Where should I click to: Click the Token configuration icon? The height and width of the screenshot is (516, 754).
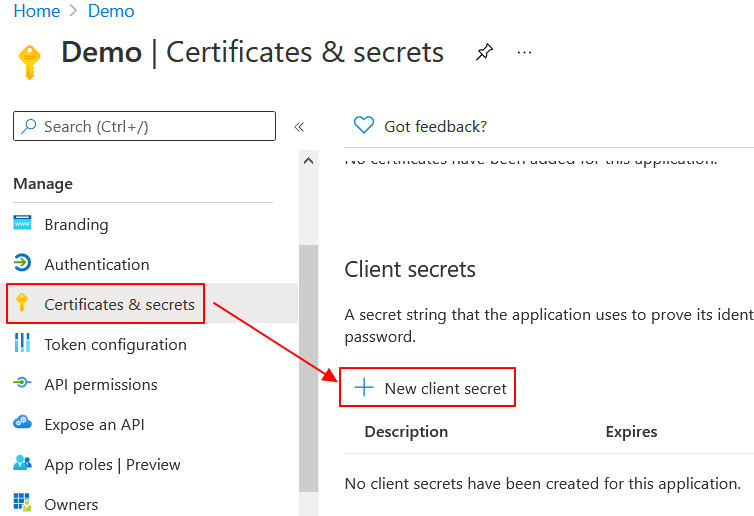(23, 344)
